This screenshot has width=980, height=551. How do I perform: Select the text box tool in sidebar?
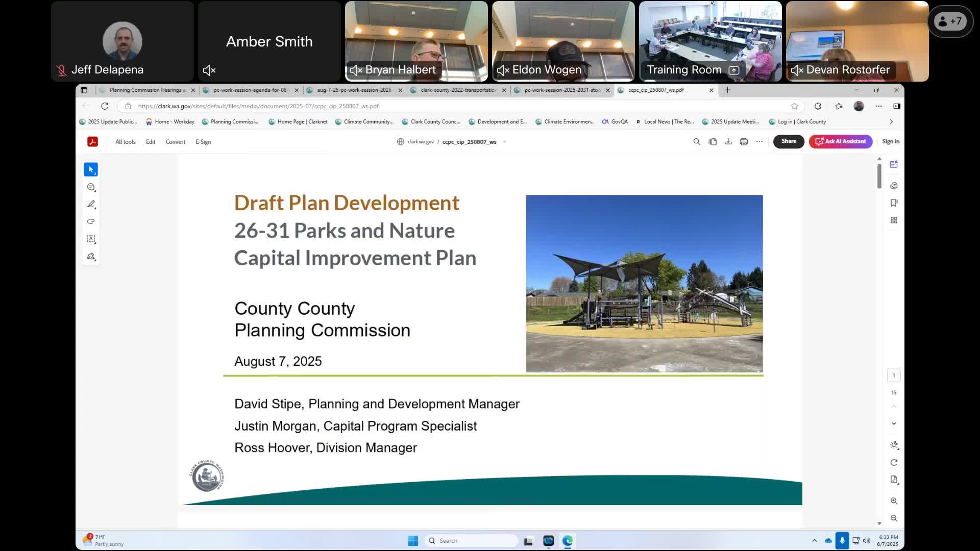pos(91,239)
